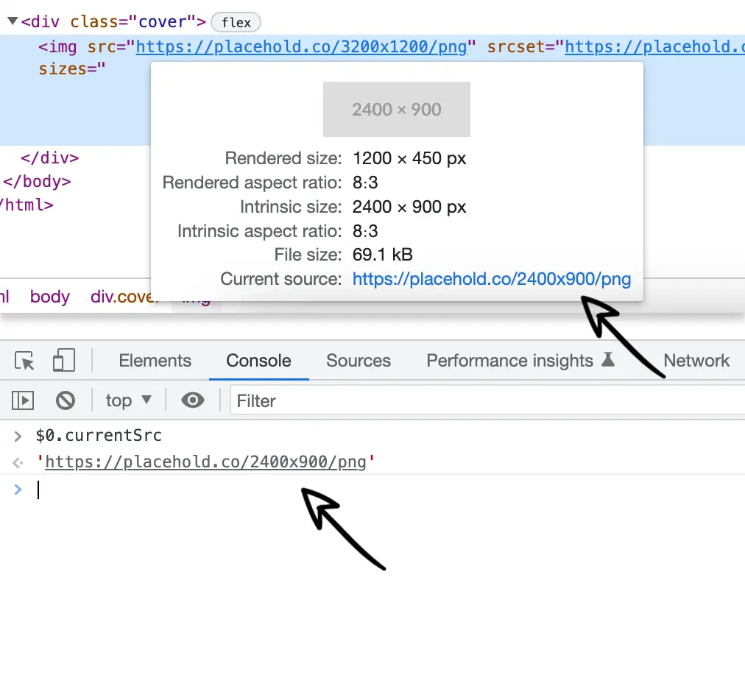Click the 2400x900 link in console output
Viewport: 745px width, 700px height.
[x=206, y=462]
